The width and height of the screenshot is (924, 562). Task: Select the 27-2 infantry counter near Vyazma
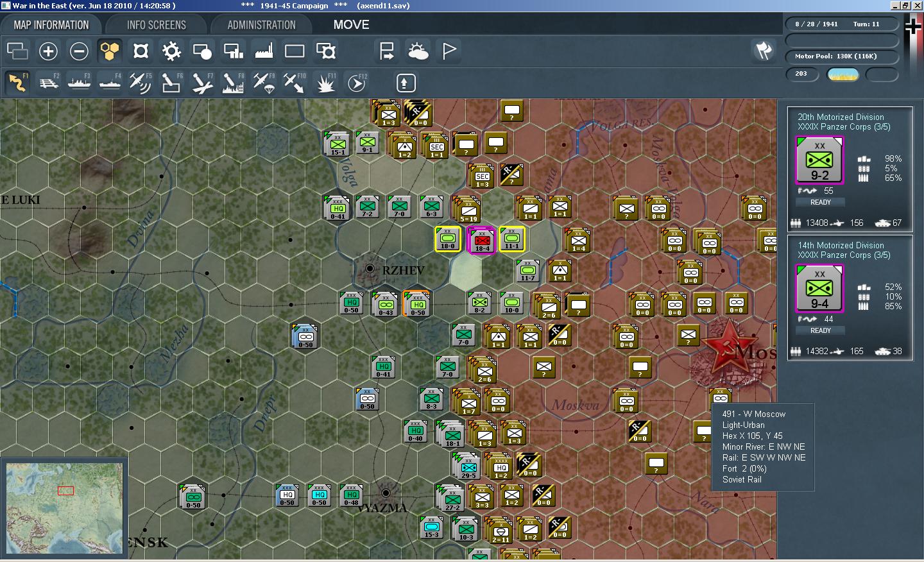(x=451, y=498)
